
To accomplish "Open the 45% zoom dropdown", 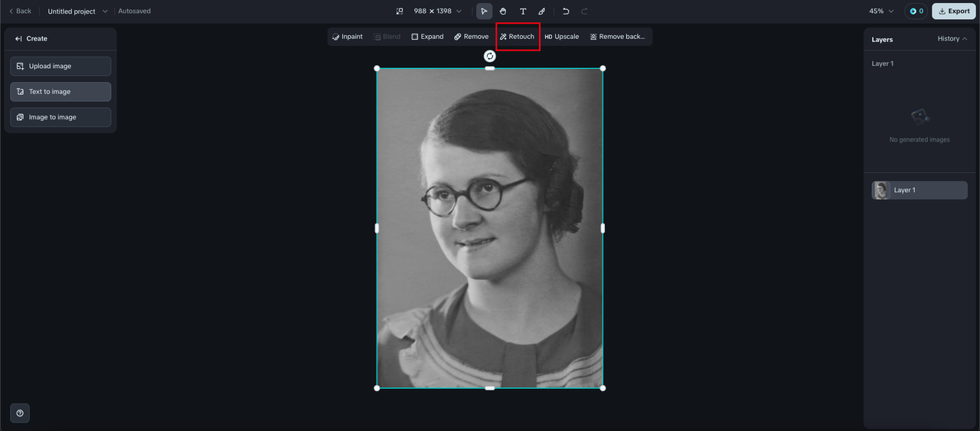I will pyautogui.click(x=881, y=11).
